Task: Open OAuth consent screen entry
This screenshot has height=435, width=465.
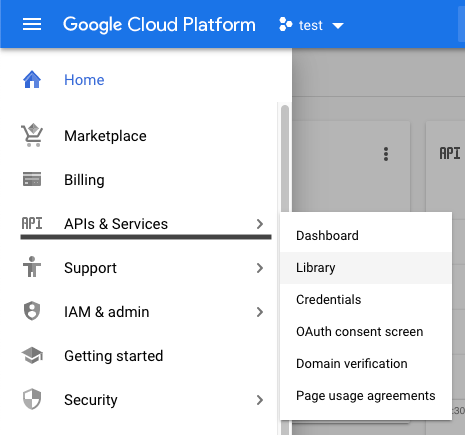Action: pos(366,332)
